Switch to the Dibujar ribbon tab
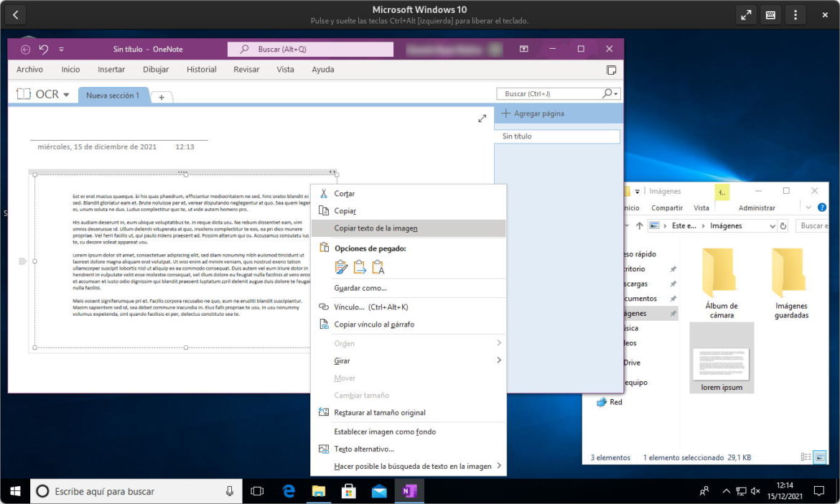 point(156,69)
